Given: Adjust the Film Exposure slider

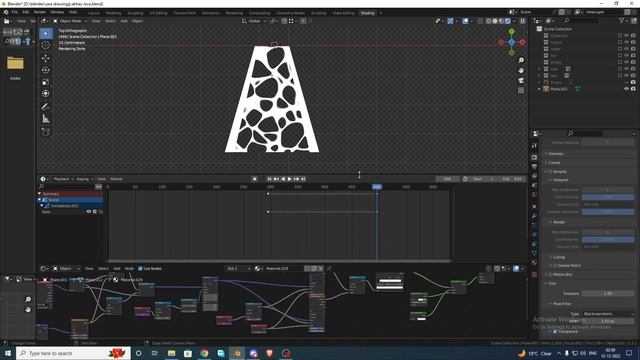Looking at the screenshot, I should pos(608,293).
